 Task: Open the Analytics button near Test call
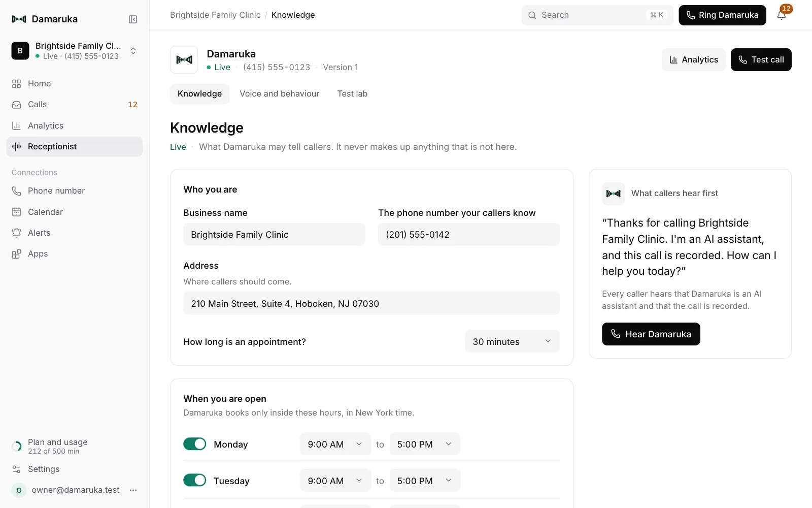pos(694,60)
